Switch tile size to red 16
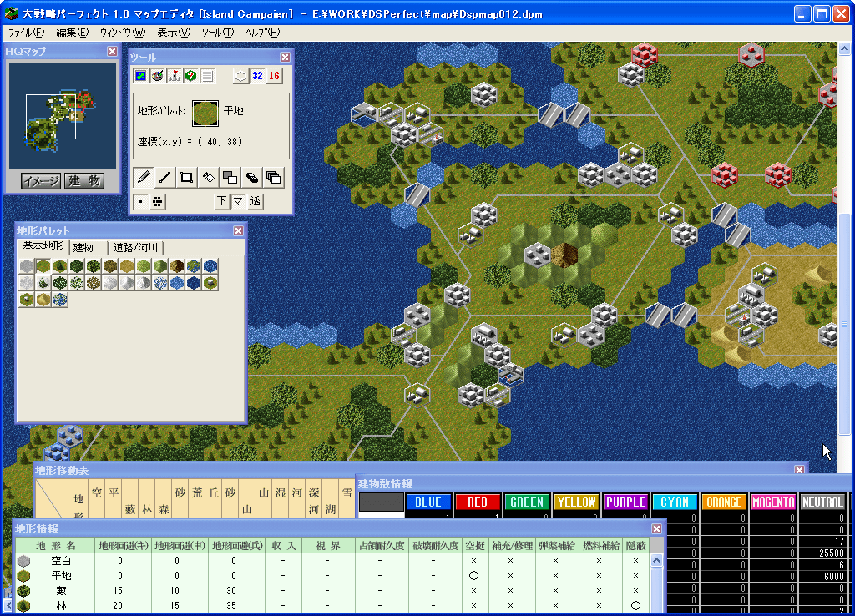Image resolution: width=855 pixels, height=616 pixels. (274, 76)
